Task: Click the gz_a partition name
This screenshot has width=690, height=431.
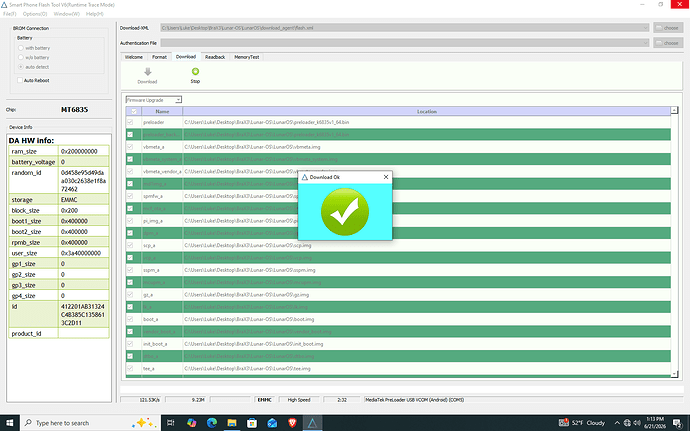Action: click(148, 295)
